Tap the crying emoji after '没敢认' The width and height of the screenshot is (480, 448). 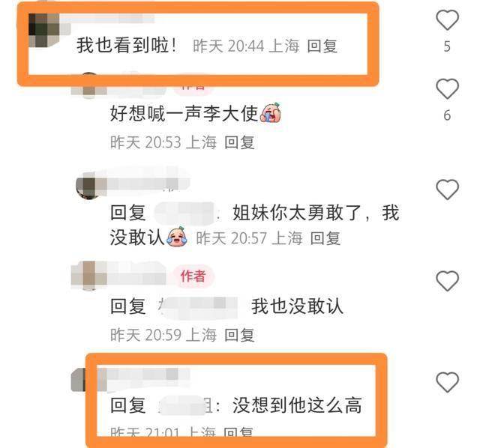click(x=177, y=237)
